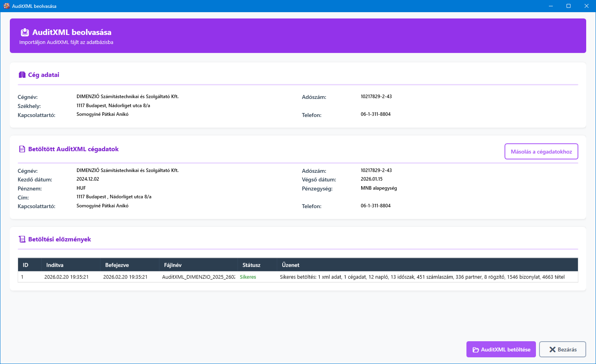Click the application icon in title bar
Screen dimensions: 596x364
(x=6, y=6)
